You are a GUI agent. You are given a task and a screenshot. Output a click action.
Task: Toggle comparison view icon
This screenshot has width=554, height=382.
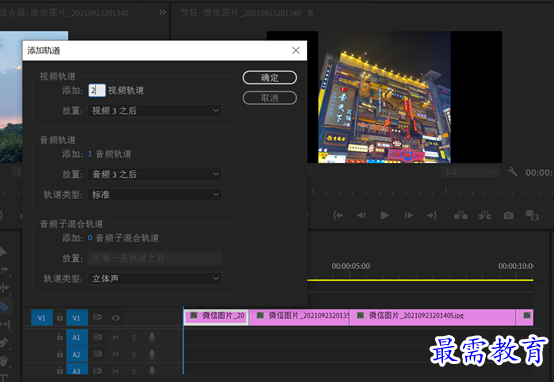[x=532, y=215]
